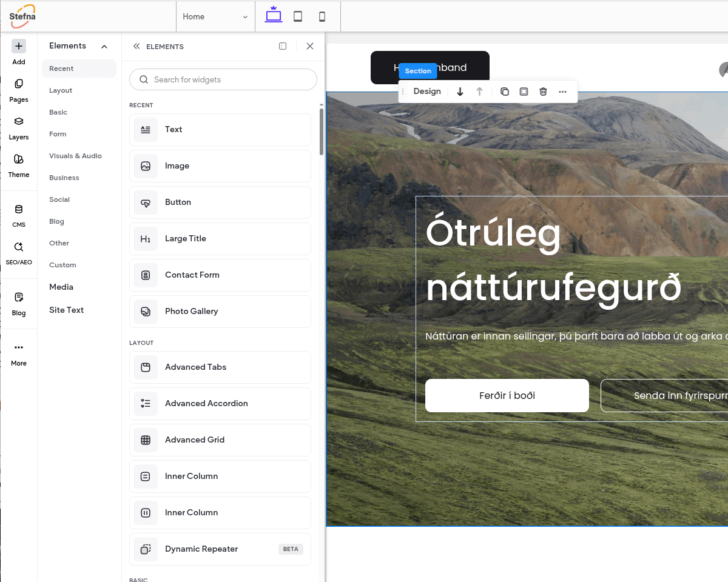Click the Search for widgets field
Screen dimensions: 728x582
pos(223,79)
